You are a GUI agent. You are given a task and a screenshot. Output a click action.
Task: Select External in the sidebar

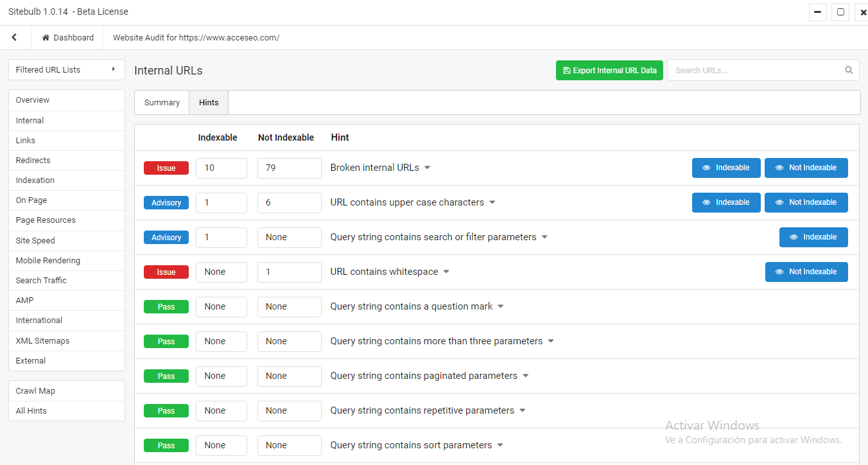(67, 360)
